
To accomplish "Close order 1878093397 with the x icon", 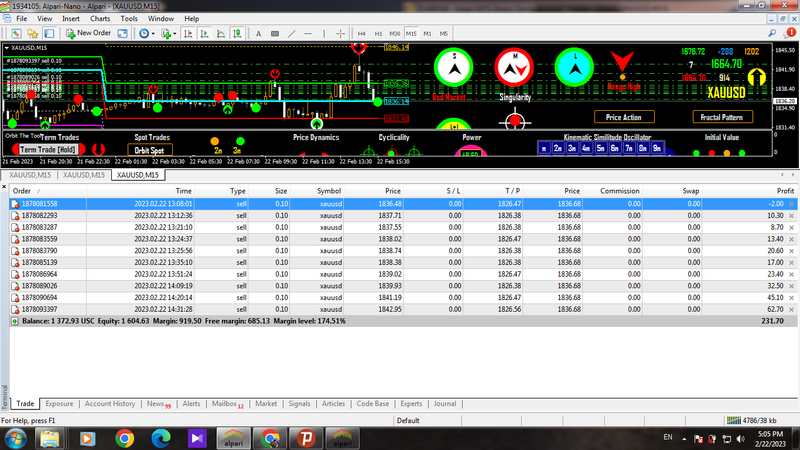I will point(791,310).
